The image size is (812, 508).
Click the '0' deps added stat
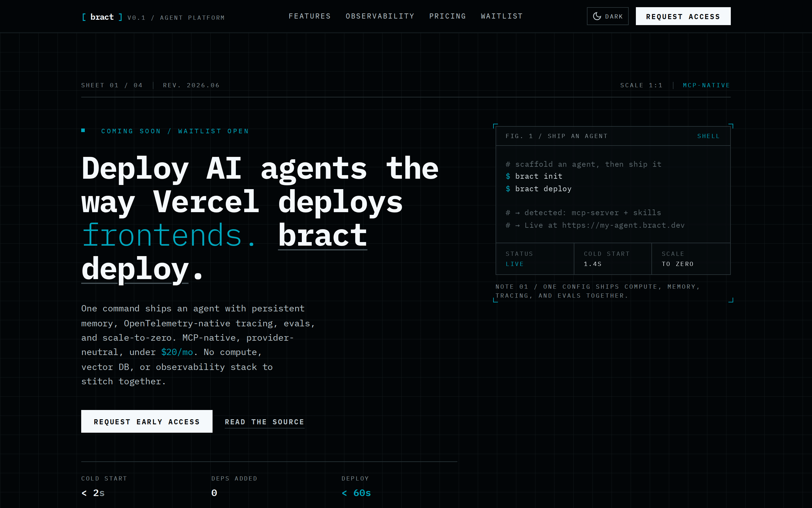coord(214,493)
